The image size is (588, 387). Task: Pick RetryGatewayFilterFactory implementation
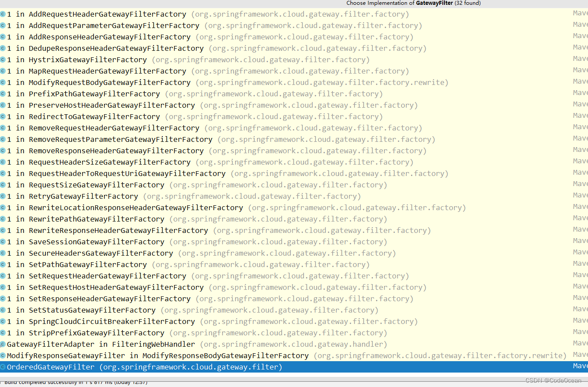(x=294, y=196)
